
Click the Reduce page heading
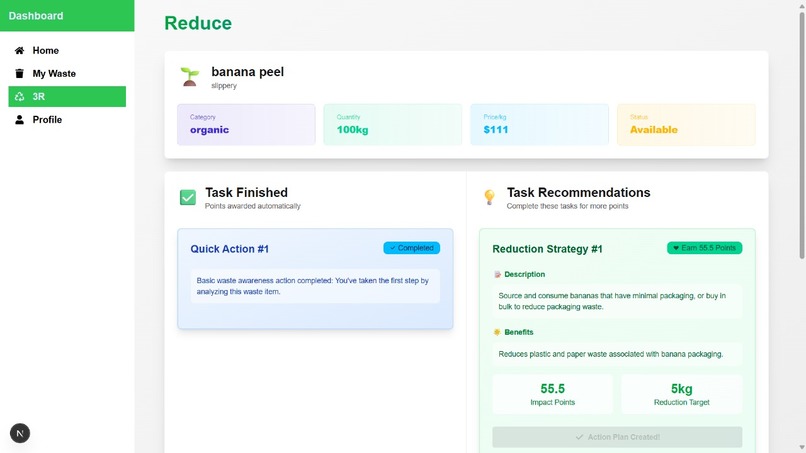(198, 23)
